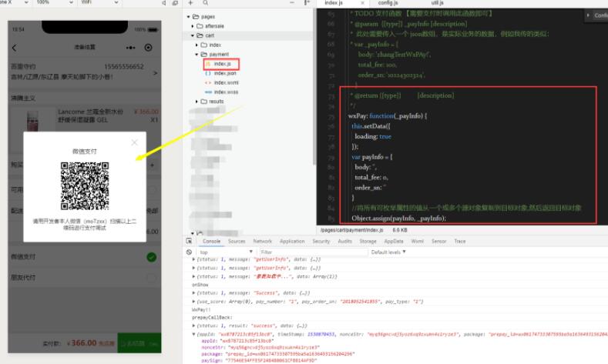
Task: Open the Storage tab
Action: (x=368, y=241)
